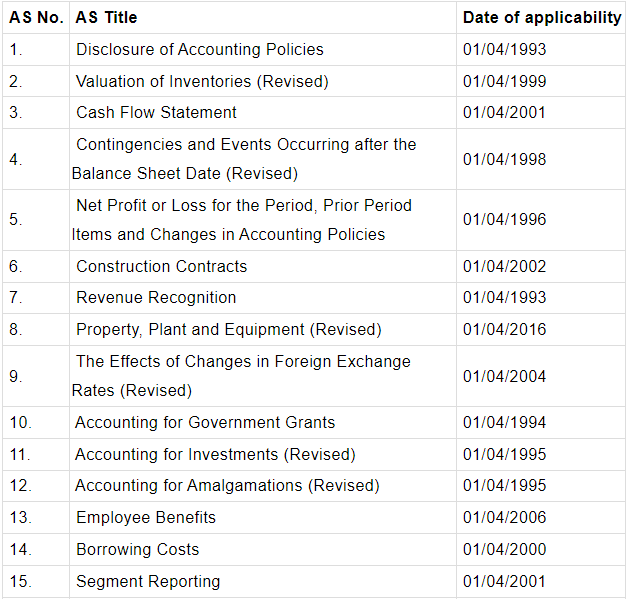The width and height of the screenshot is (627, 599).
Task: Select 'The Effects of Changes in Foreign Exchange' cell
Action: [x=243, y=361]
